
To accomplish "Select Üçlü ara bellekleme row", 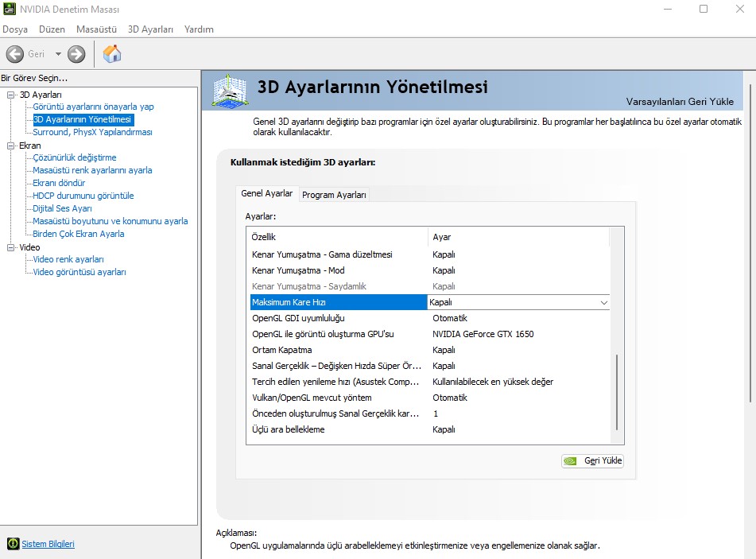I will (429, 429).
